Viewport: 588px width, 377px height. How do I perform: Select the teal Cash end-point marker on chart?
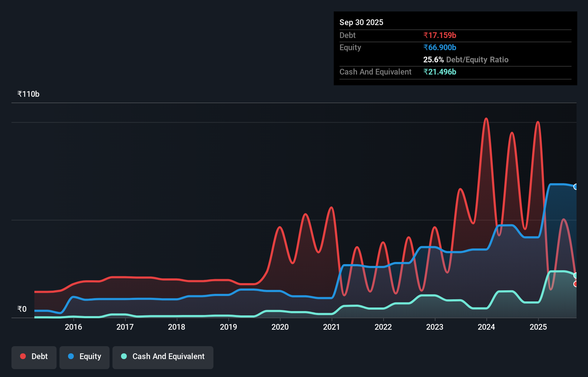click(576, 276)
